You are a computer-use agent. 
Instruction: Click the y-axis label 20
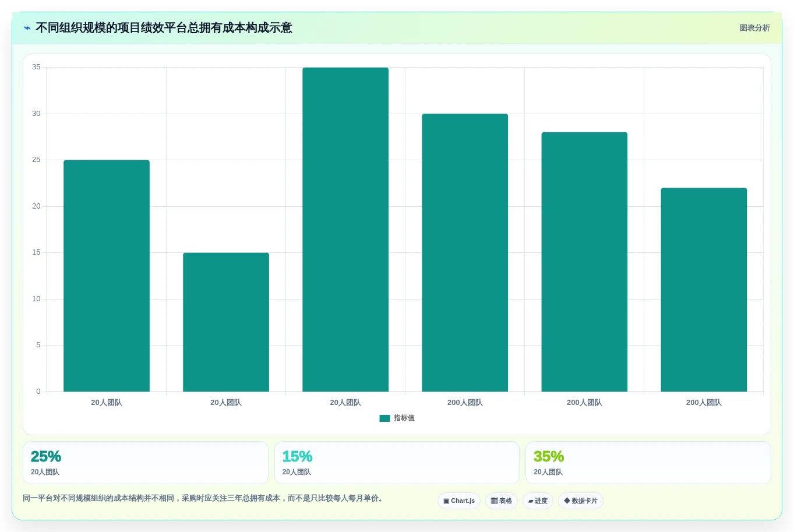point(36,206)
